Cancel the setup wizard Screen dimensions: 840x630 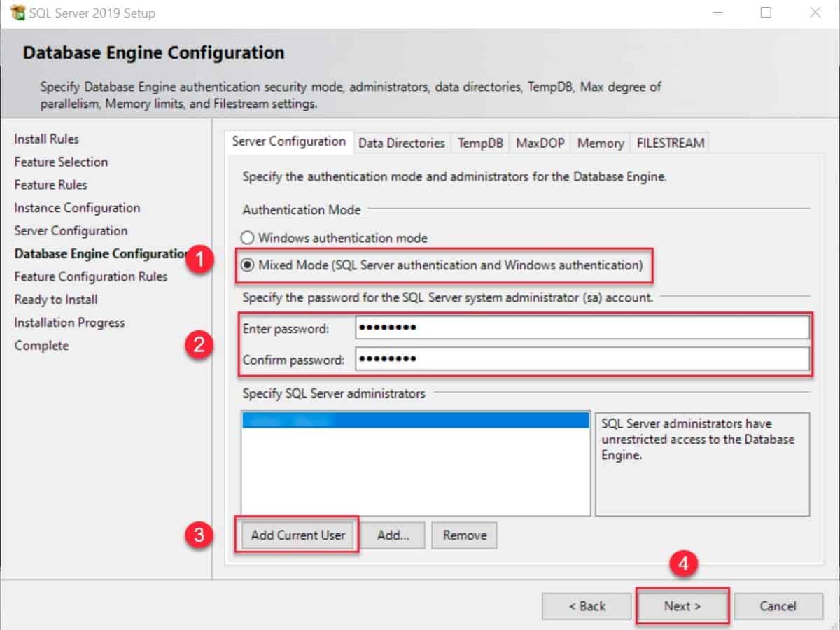pos(778,606)
